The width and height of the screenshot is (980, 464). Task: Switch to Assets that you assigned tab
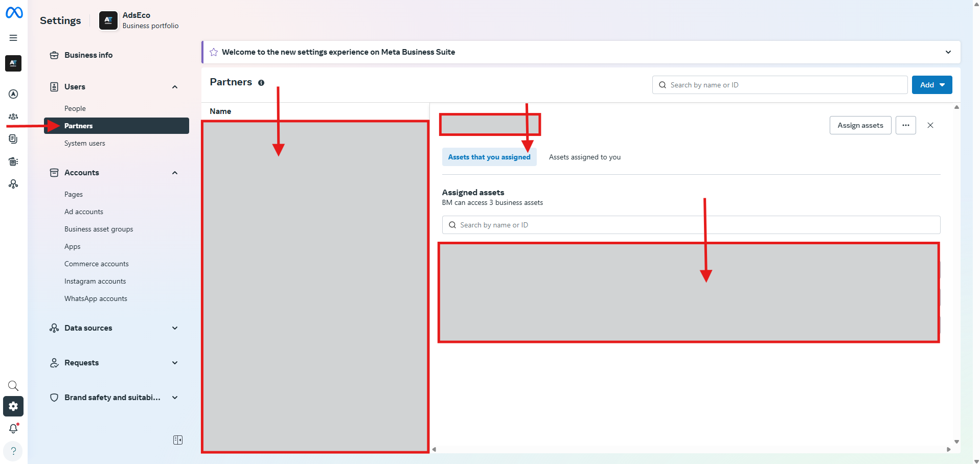tap(489, 157)
